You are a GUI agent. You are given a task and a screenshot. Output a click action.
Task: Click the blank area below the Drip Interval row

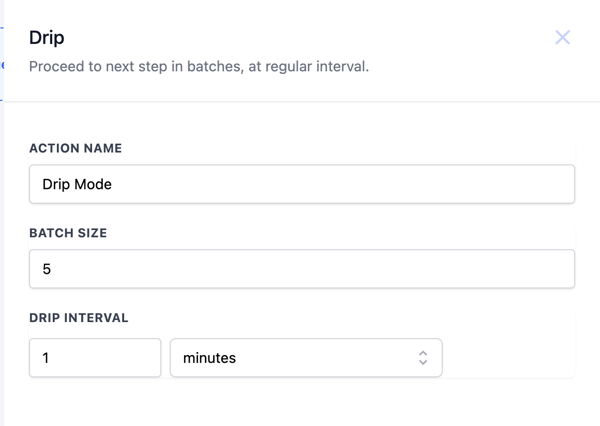[x=300, y=402]
